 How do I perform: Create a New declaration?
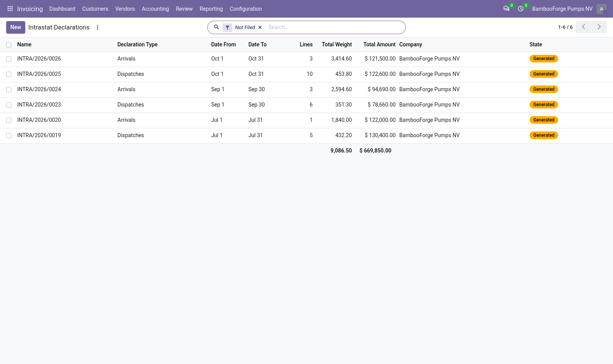coord(16,27)
